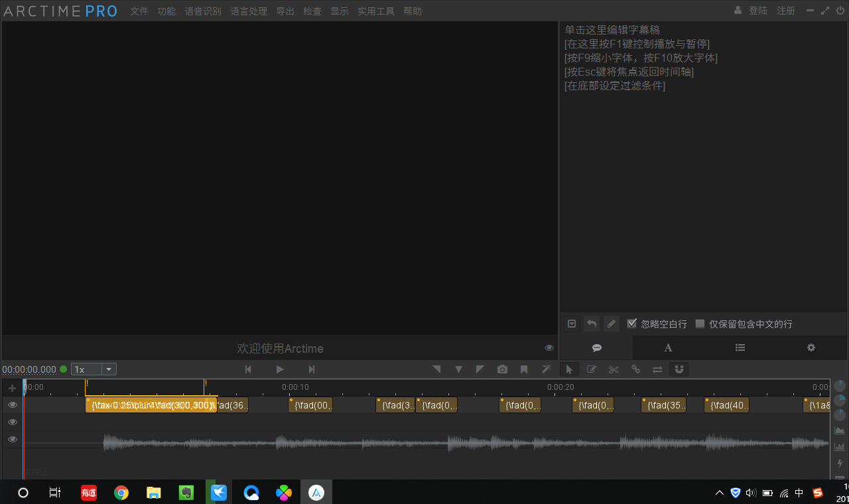Open the 检查 menu
Screen dimensions: 849x504
312,11
